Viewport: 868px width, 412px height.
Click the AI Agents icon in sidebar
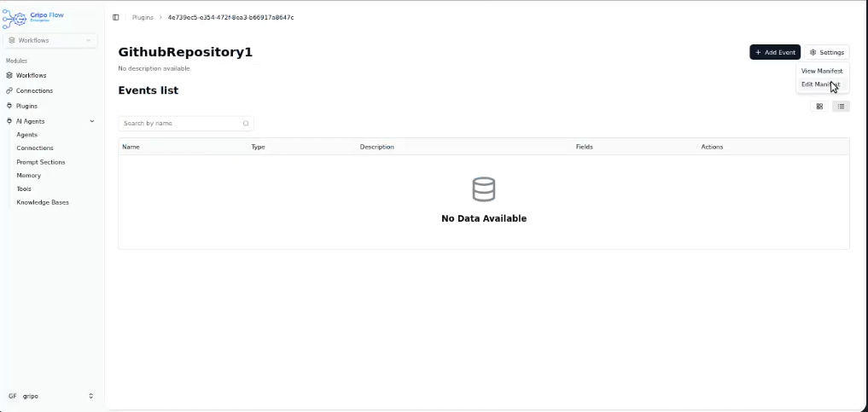point(9,121)
